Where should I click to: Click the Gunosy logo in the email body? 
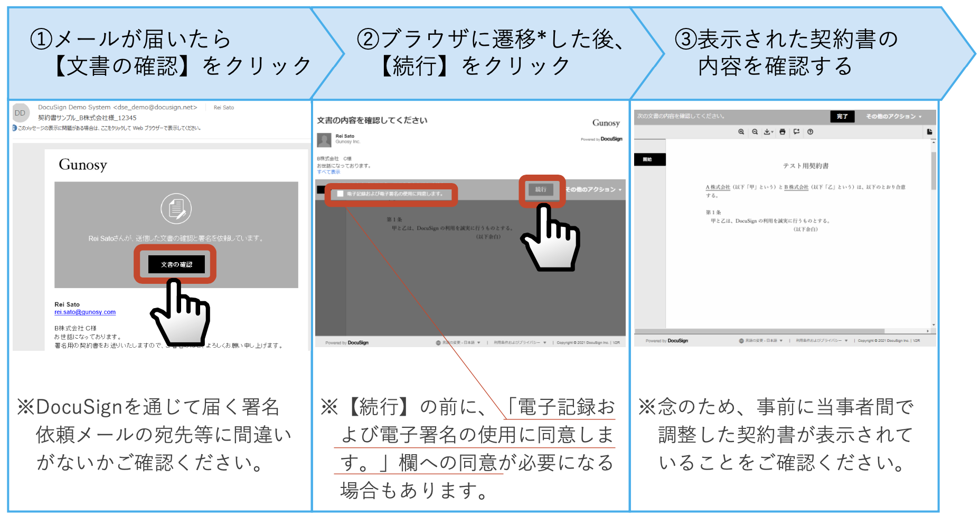tap(83, 165)
